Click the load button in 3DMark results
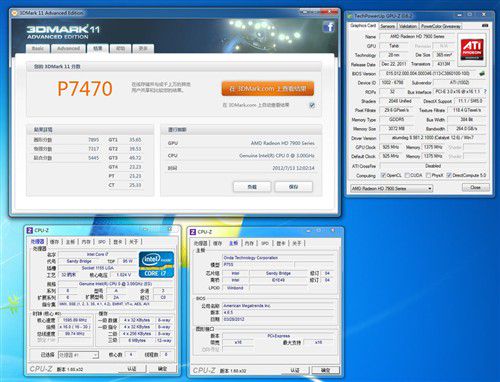Image resolution: width=500 pixels, height=382 pixels. point(252,187)
